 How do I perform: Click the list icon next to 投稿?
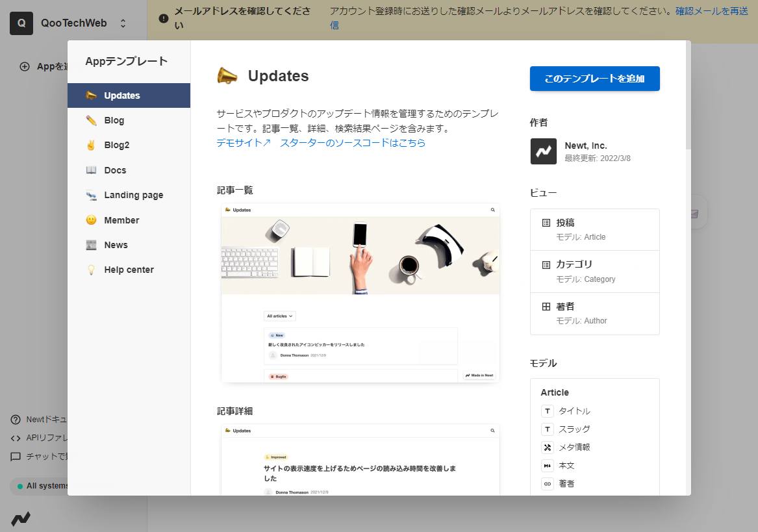point(546,223)
